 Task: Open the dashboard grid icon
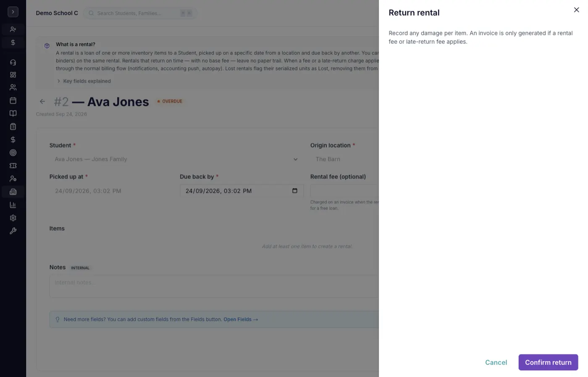(x=13, y=75)
